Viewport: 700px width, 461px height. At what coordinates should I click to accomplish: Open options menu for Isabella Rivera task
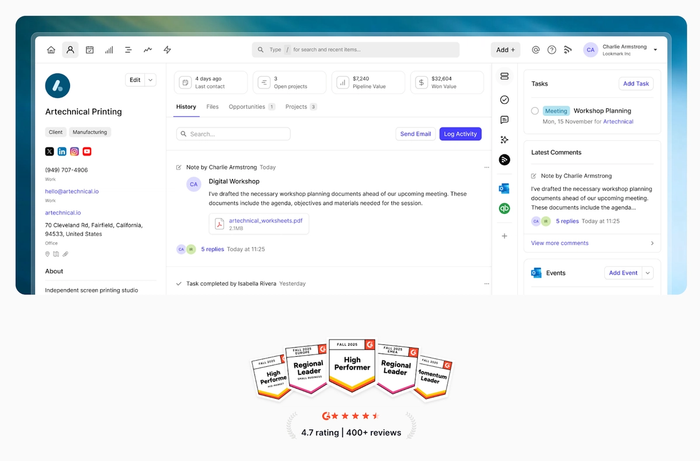487,284
